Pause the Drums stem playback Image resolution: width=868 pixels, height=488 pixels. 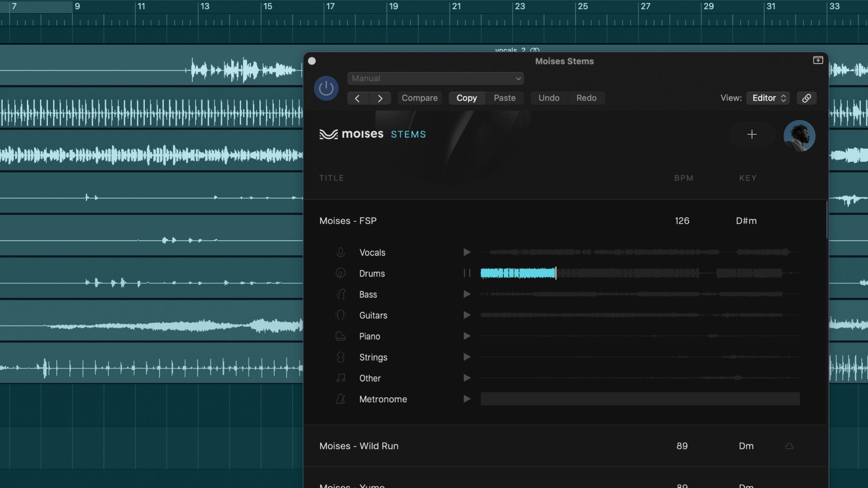point(467,273)
